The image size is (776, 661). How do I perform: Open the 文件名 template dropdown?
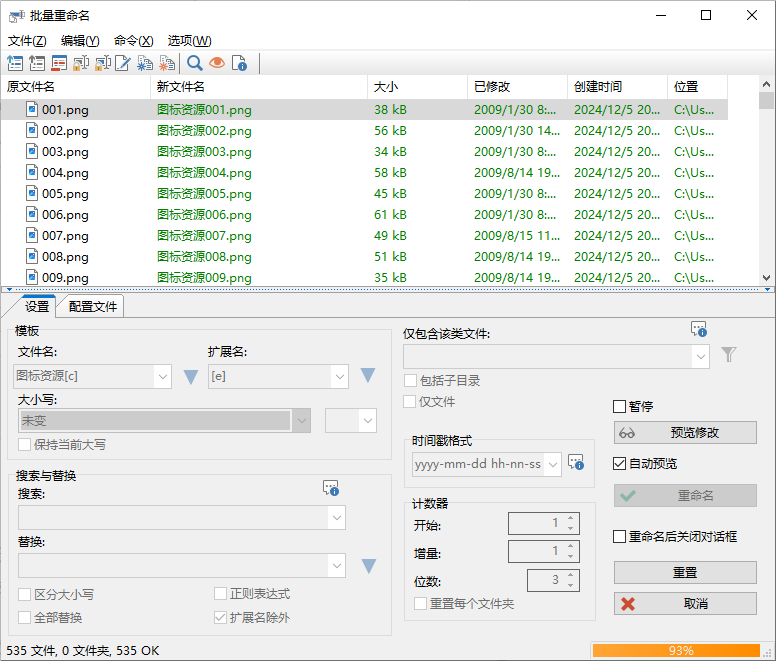click(163, 377)
